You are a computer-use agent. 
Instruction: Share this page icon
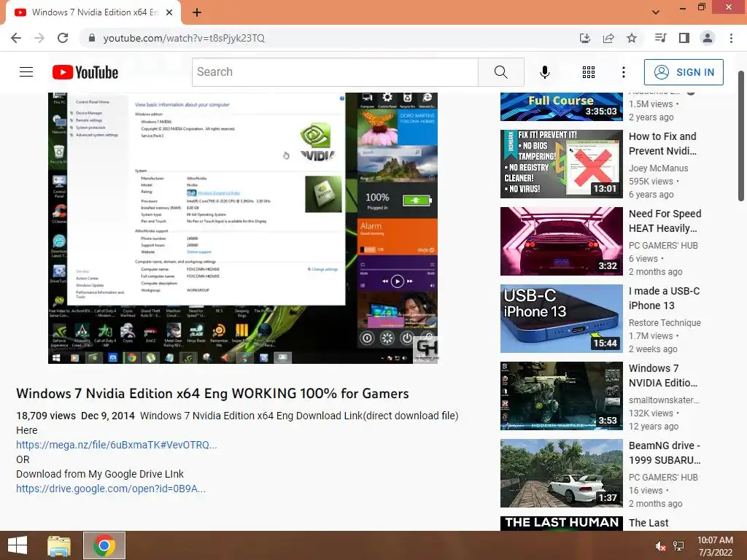(608, 38)
